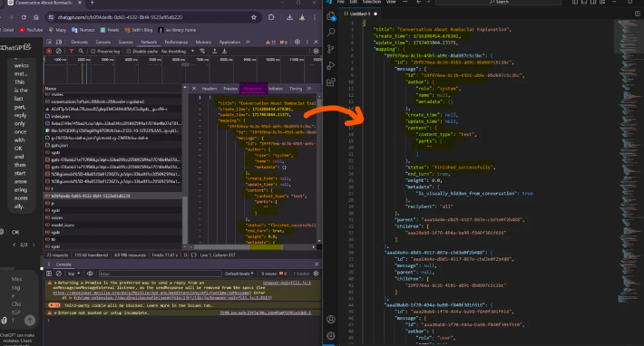Select the Untitled-1 editor tab

[x=360, y=14]
